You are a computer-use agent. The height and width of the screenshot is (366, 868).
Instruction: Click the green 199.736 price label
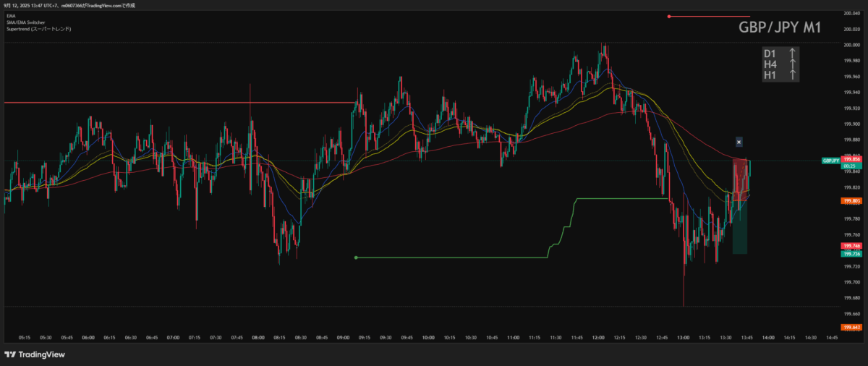(x=851, y=254)
